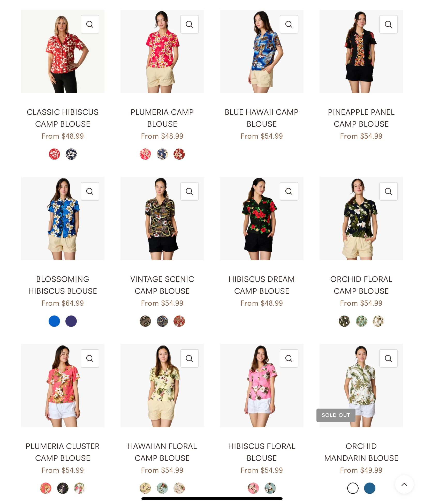Click quick view magnifier on Hibiscus Dream blouse
The height and width of the screenshot is (504, 424).
point(289,191)
